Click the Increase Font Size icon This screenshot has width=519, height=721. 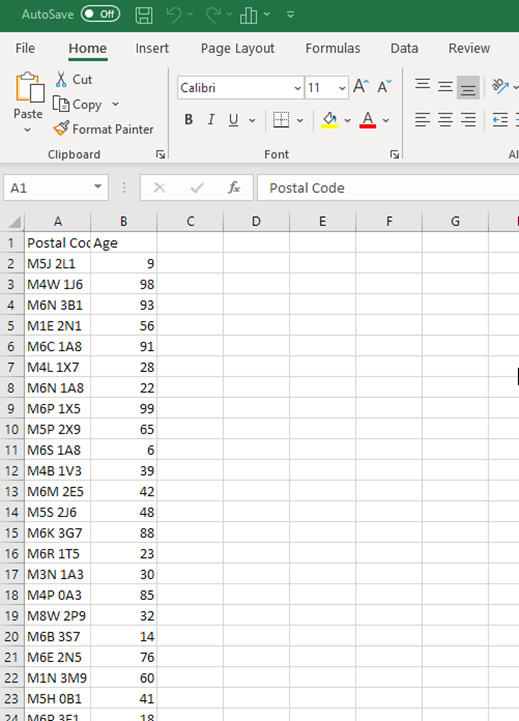point(361,86)
